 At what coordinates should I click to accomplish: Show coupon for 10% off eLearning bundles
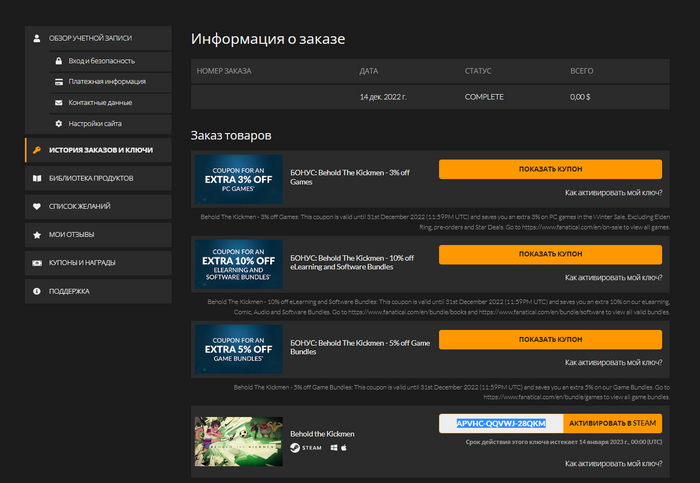550,254
